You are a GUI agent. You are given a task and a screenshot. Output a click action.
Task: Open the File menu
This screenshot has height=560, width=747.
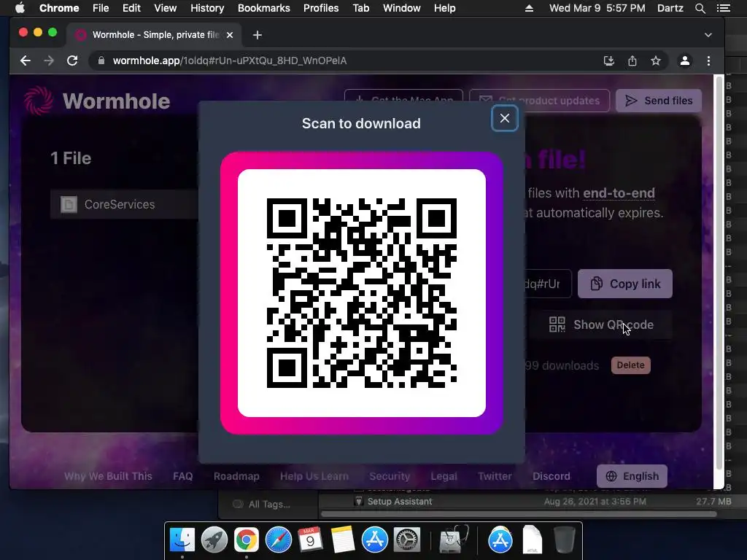[x=101, y=8]
